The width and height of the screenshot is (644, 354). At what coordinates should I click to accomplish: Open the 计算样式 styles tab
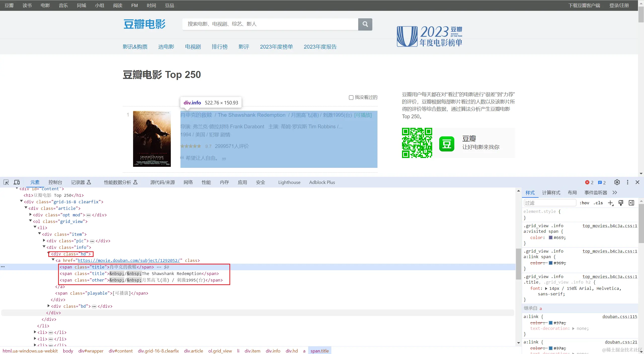[551, 193]
